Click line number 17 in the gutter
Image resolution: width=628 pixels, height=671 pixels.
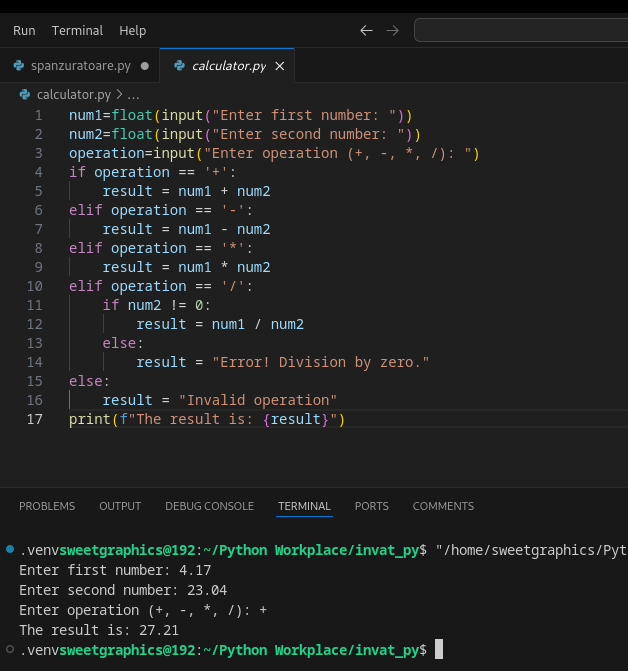pos(35,419)
